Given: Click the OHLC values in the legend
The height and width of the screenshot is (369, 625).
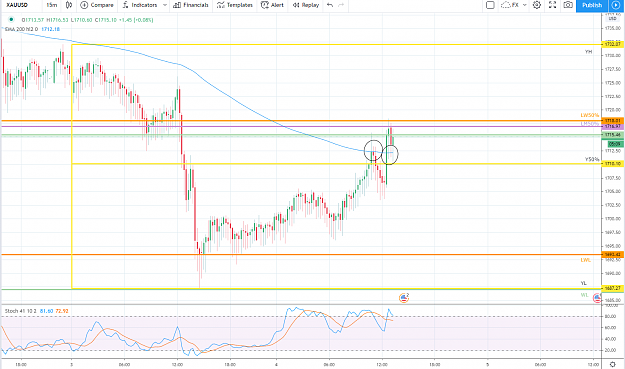Looking at the screenshot, I should pos(87,20).
